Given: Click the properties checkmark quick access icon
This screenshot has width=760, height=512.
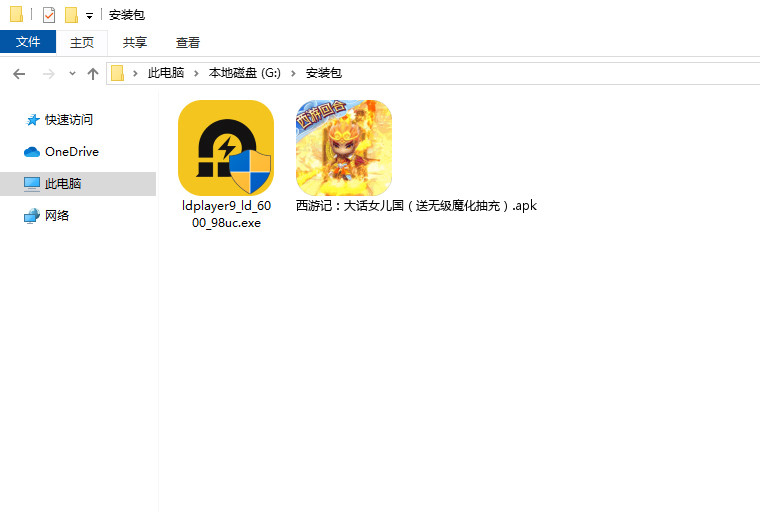Looking at the screenshot, I should tap(48, 15).
